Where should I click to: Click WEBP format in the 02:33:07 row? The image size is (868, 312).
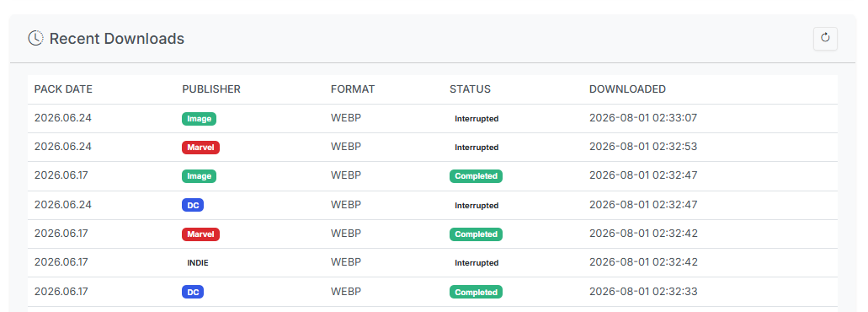[346, 117]
